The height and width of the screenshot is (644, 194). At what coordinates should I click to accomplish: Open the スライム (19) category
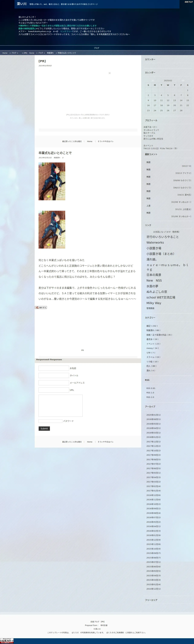pyautogui.click(x=153, y=357)
